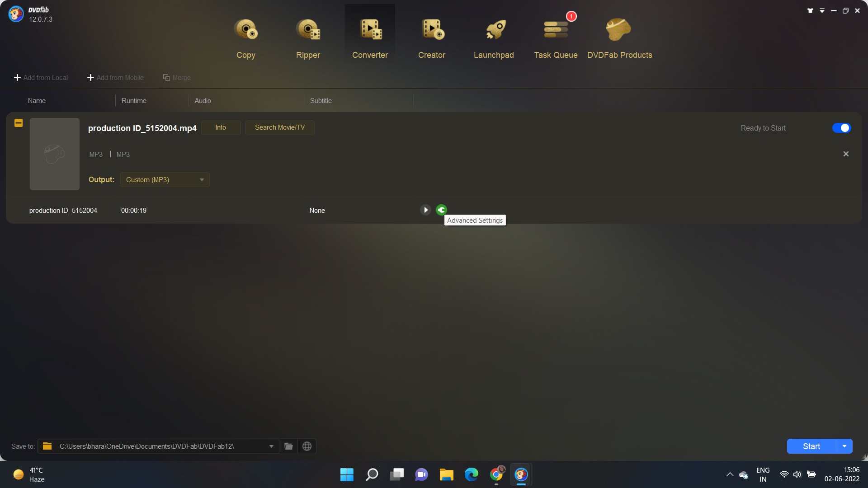This screenshot has height=488, width=868.
Task: Open the customize menu arrow in title bar
Action: tap(822, 10)
